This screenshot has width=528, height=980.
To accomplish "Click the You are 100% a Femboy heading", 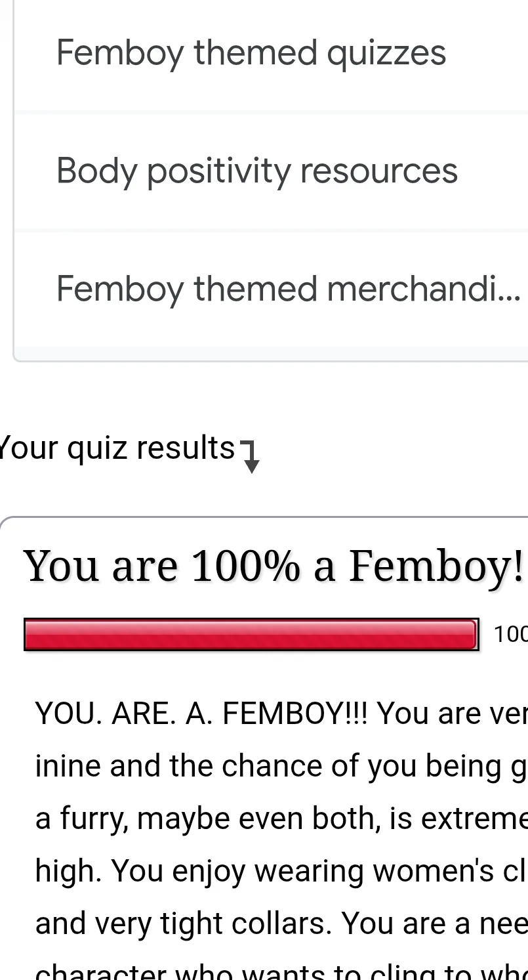I will pos(274,566).
